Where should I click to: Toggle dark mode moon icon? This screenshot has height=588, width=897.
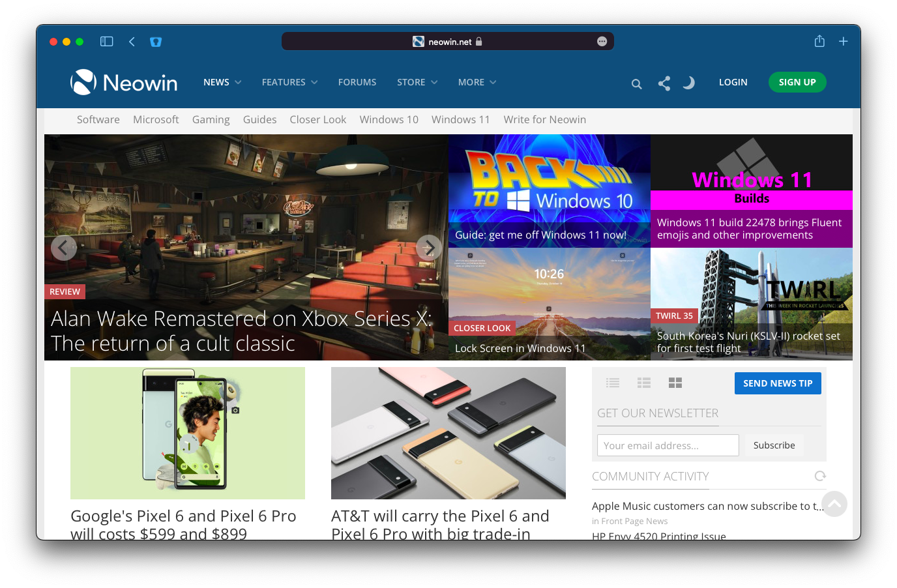689,83
